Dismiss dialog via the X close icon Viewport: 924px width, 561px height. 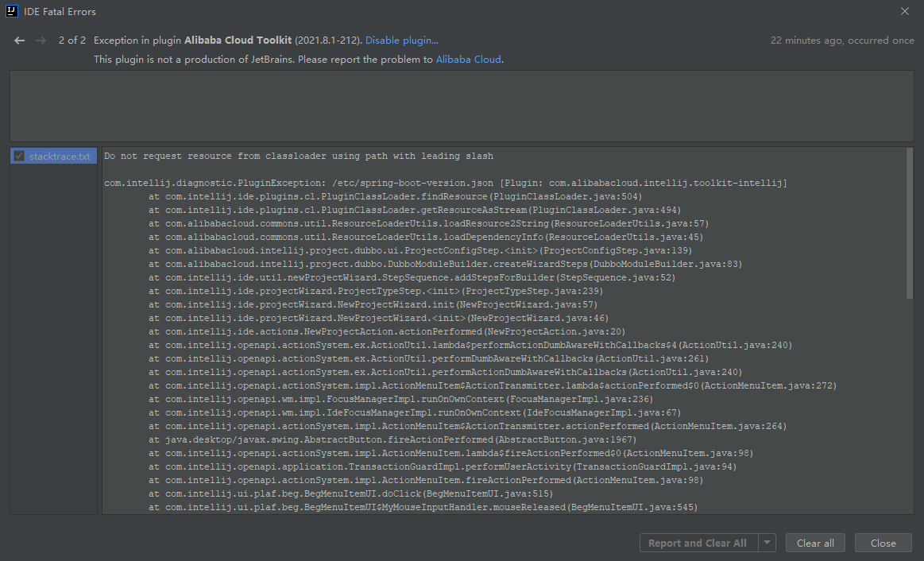[x=904, y=11]
